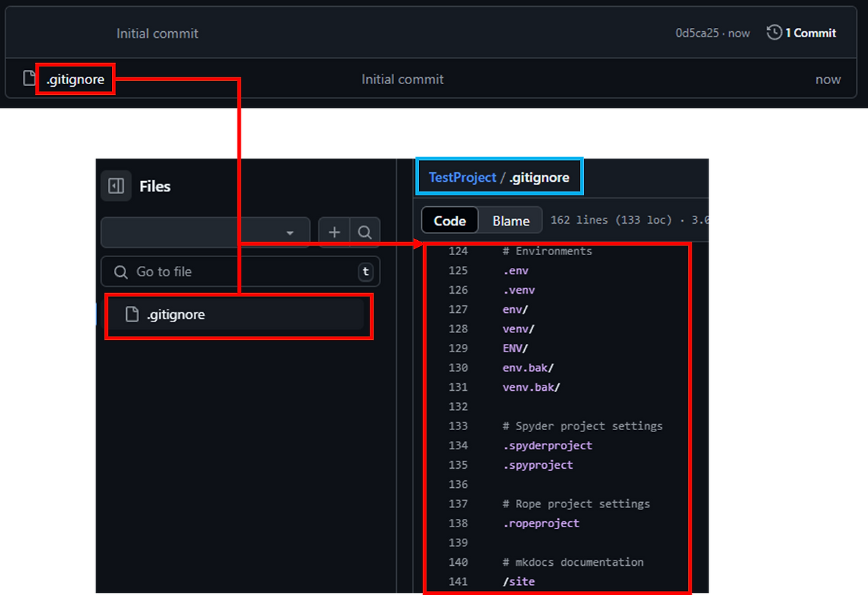This screenshot has width=868, height=595.
Task: View the 1 Commit history link
Action: point(811,33)
